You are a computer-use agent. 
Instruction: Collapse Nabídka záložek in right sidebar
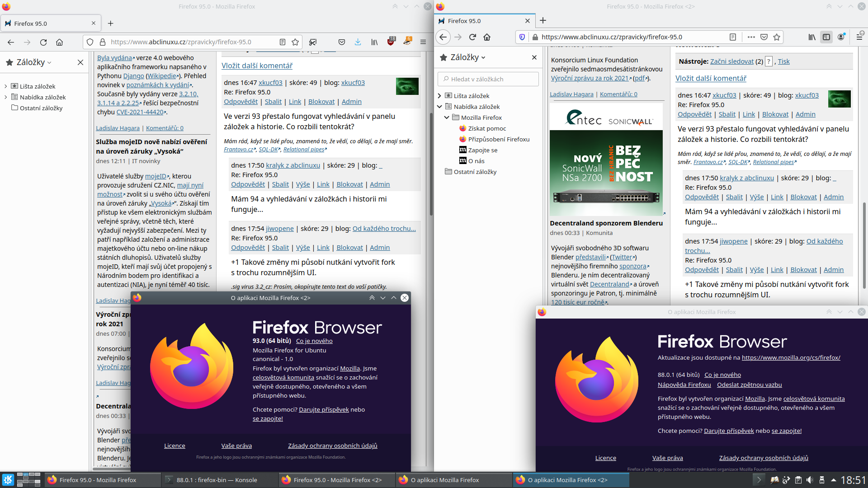439,107
